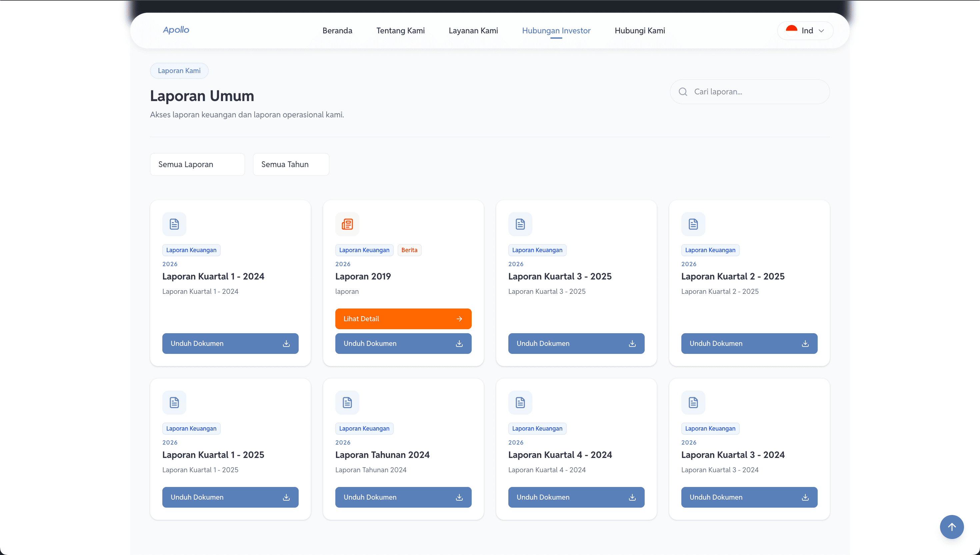Click Laporan Keuangan tag on Kuartal 1 - 2024 card
The height and width of the screenshot is (555, 980).
[191, 250]
